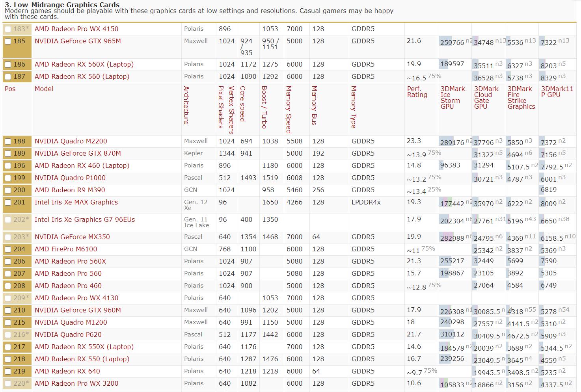This screenshot has height=392, width=581.
Task: Select the checkbox for GeForce GTX 960M
Action: (8, 310)
